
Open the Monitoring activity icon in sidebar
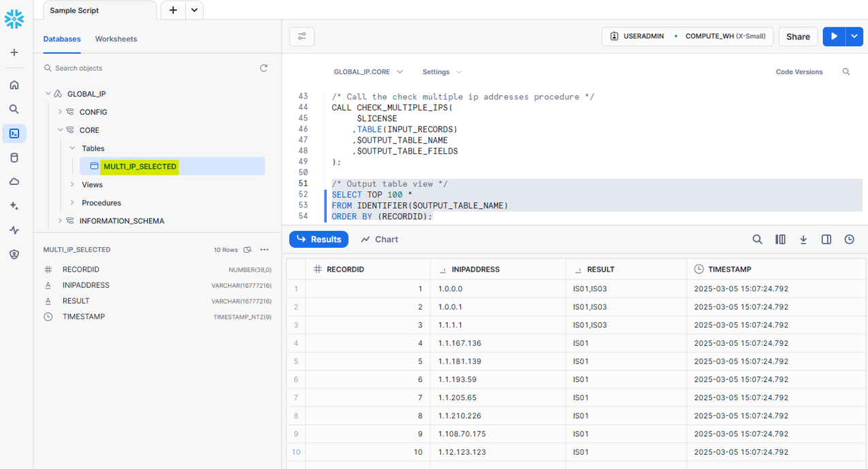[x=14, y=230]
